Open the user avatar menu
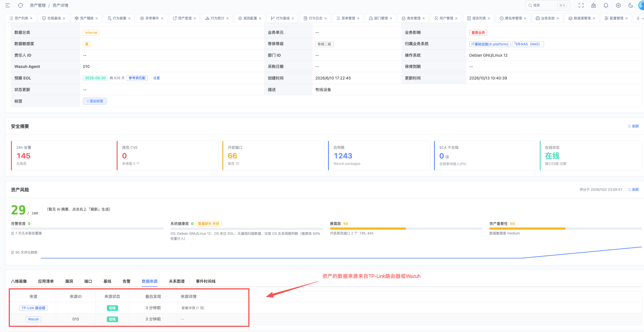 click(x=641, y=5)
